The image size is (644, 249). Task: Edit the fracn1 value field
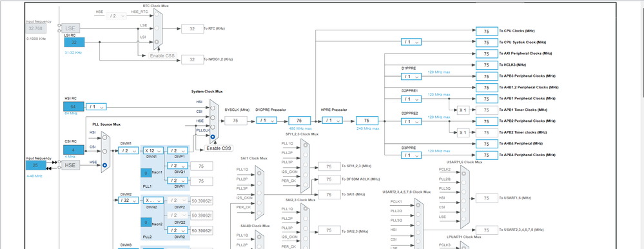click(x=146, y=174)
